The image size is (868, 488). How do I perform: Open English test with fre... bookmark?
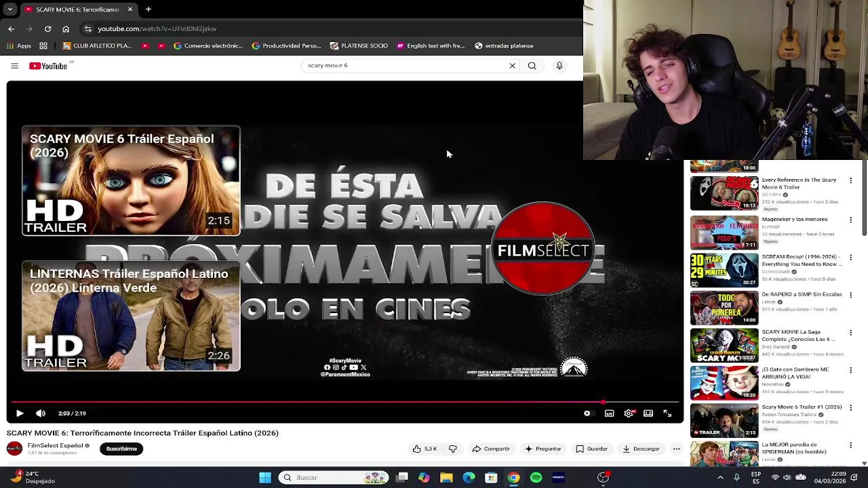[431, 46]
